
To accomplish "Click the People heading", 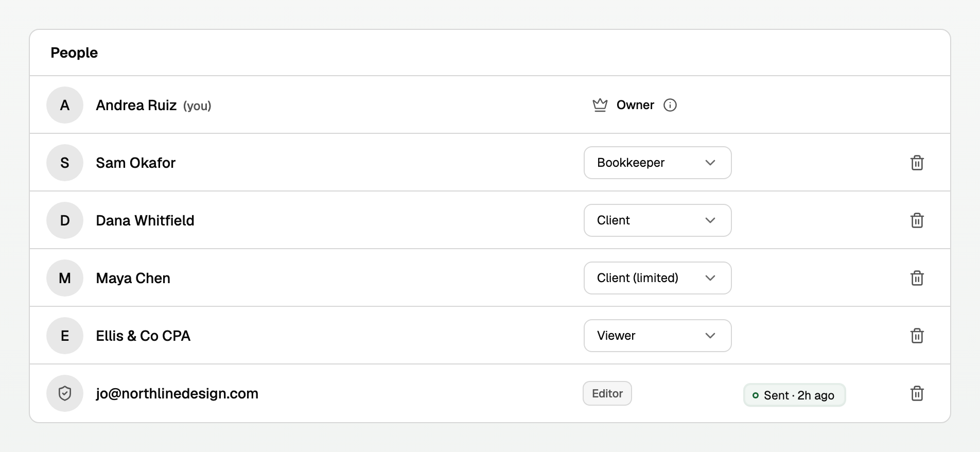I will [x=74, y=53].
